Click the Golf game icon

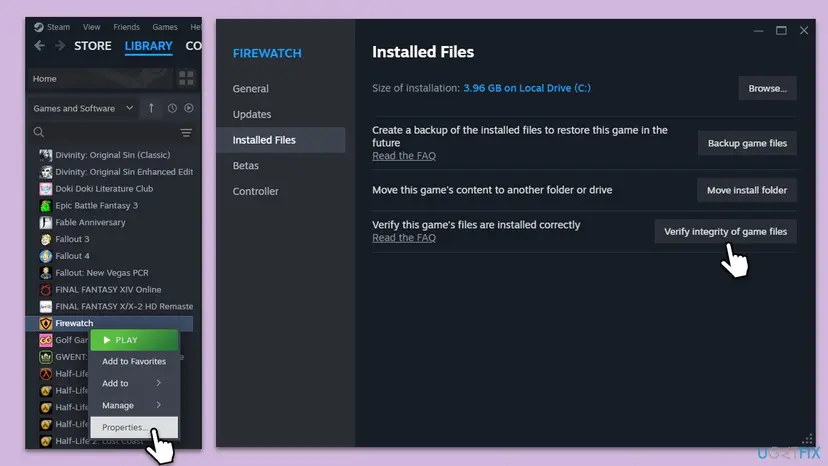click(46, 340)
